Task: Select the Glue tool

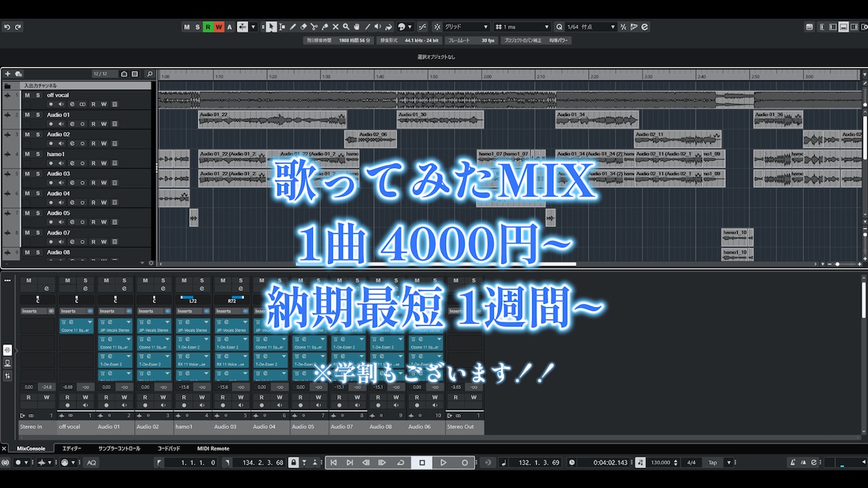Action: pyautogui.click(x=324, y=27)
